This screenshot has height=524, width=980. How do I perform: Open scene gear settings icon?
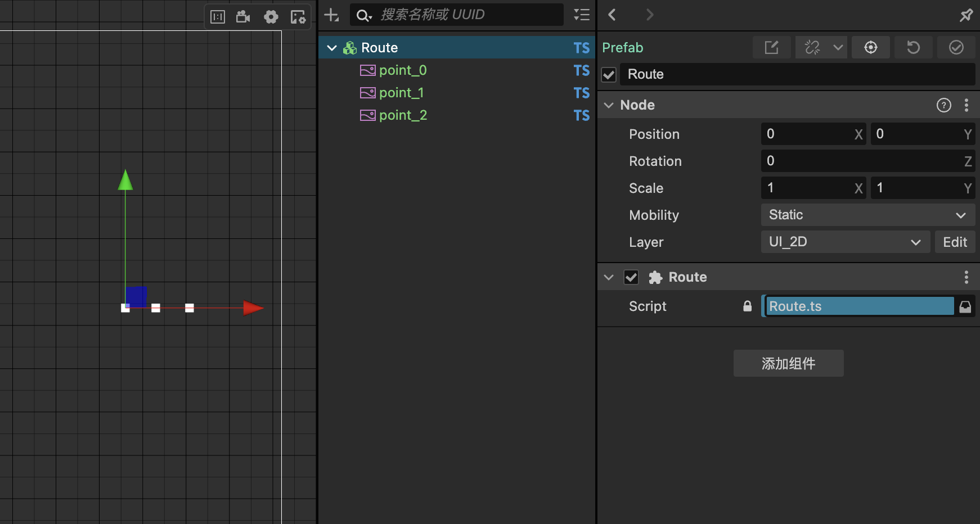click(271, 17)
